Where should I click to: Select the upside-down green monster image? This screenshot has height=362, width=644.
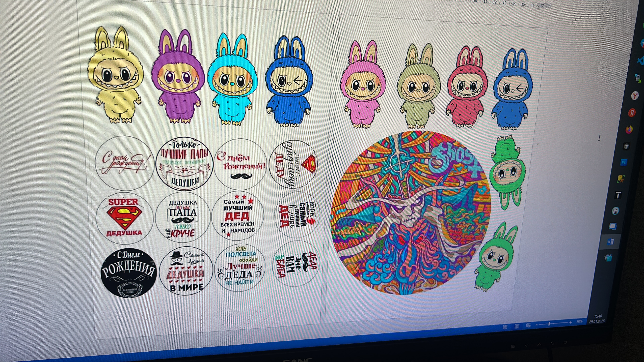pyautogui.click(x=507, y=173)
